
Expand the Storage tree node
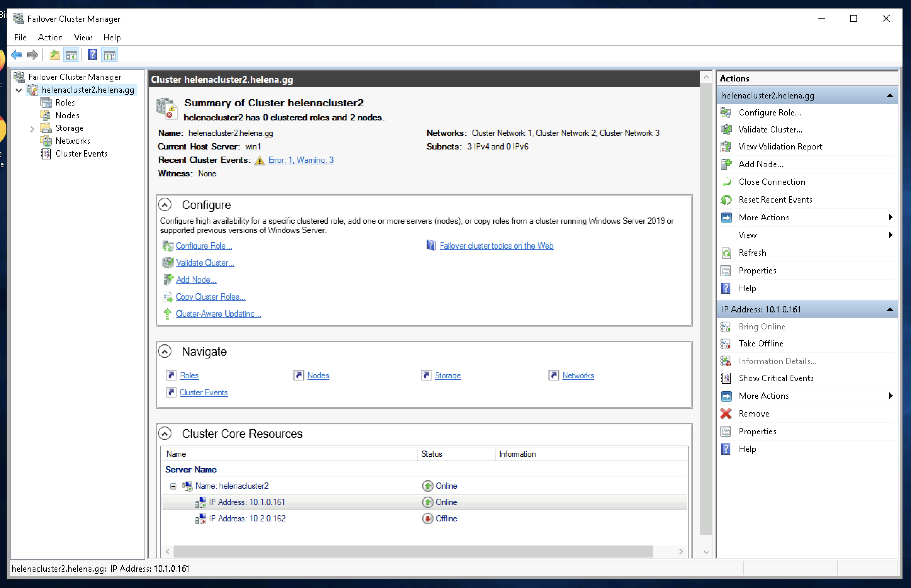pyautogui.click(x=32, y=129)
